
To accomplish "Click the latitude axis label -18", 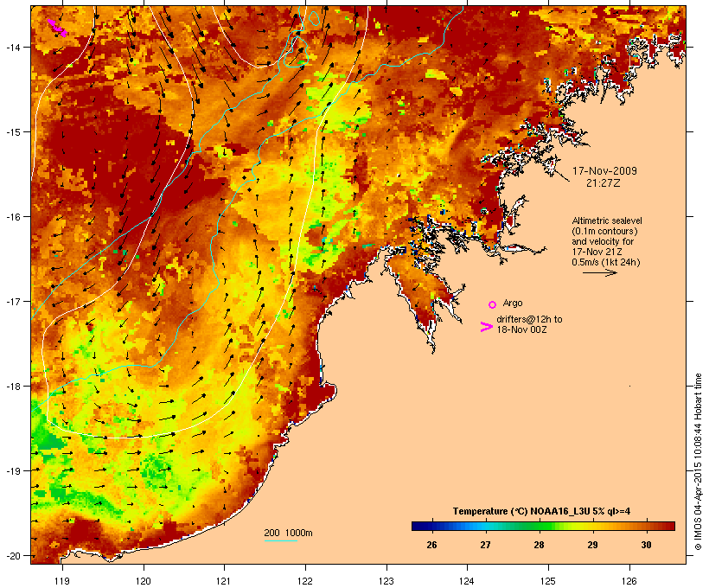I will 13,386.
